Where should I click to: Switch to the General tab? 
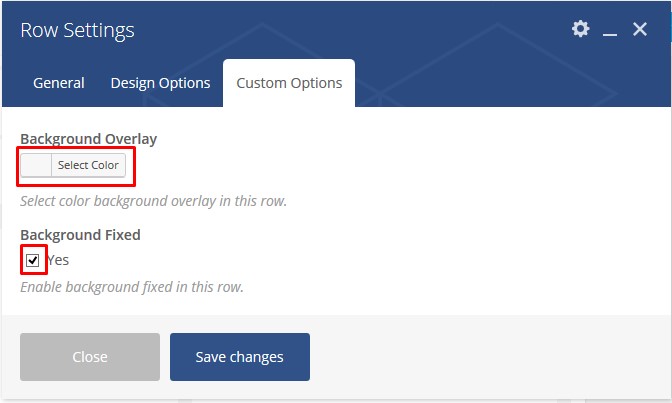59,83
